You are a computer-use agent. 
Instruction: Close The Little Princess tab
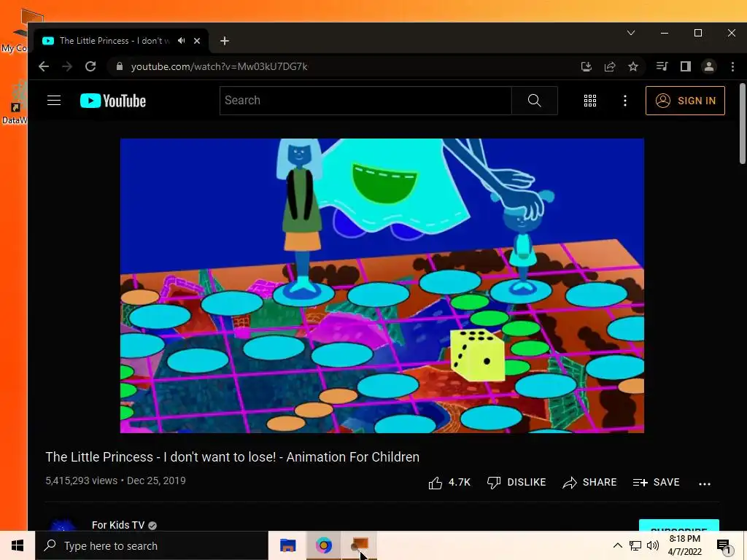tap(197, 41)
